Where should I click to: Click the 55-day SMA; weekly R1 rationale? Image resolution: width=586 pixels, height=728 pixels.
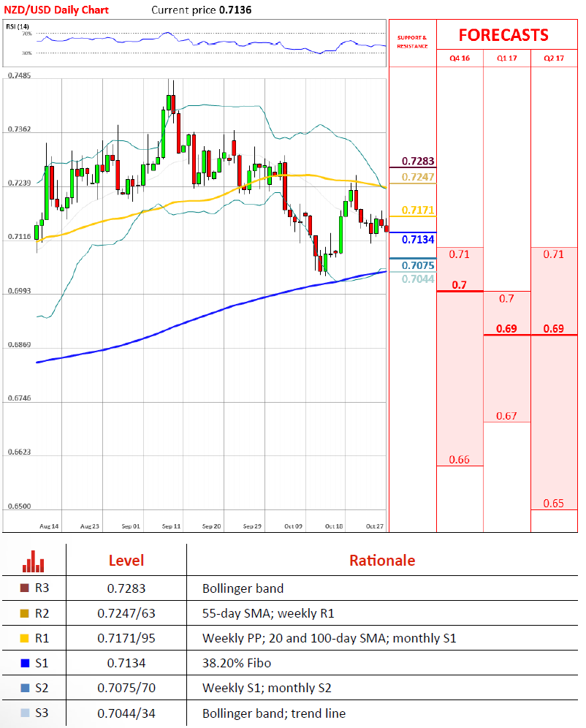click(268, 613)
